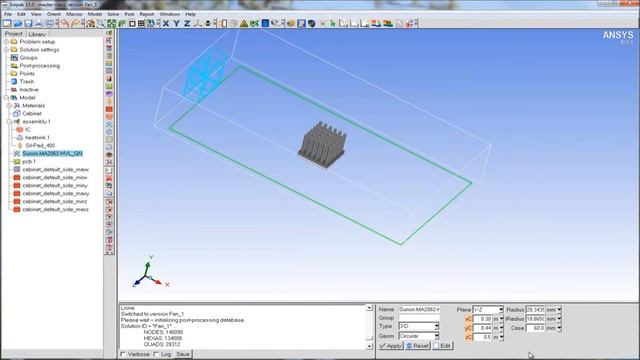
Task: Expand the Materials tree node
Action: (9, 106)
